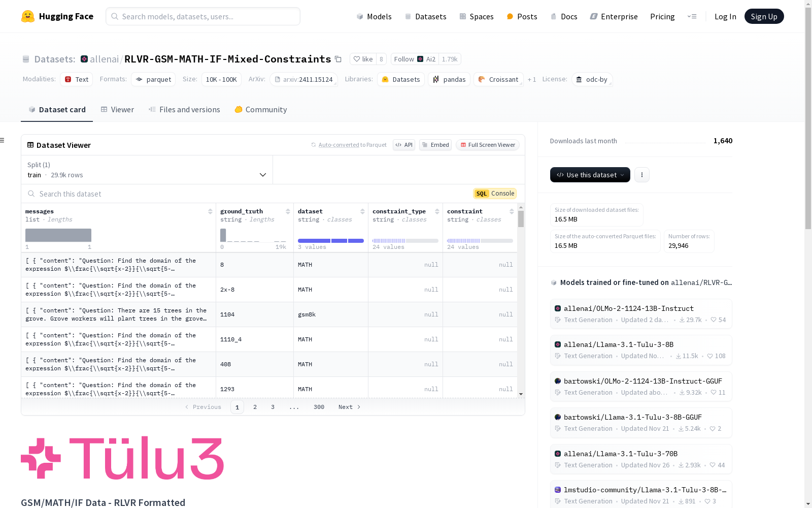Open the Community tab
The height and width of the screenshot is (508, 812).
[261, 110]
